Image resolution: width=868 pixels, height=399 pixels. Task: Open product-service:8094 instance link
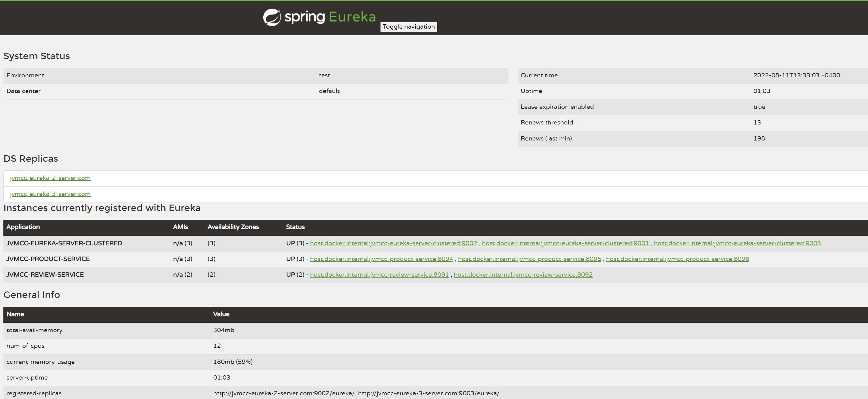(x=381, y=259)
